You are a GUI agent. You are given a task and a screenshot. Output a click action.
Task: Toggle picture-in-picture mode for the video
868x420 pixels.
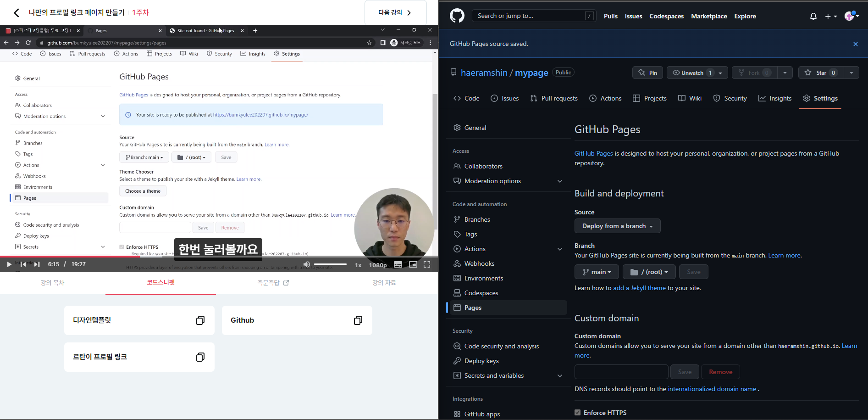click(x=413, y=264)
